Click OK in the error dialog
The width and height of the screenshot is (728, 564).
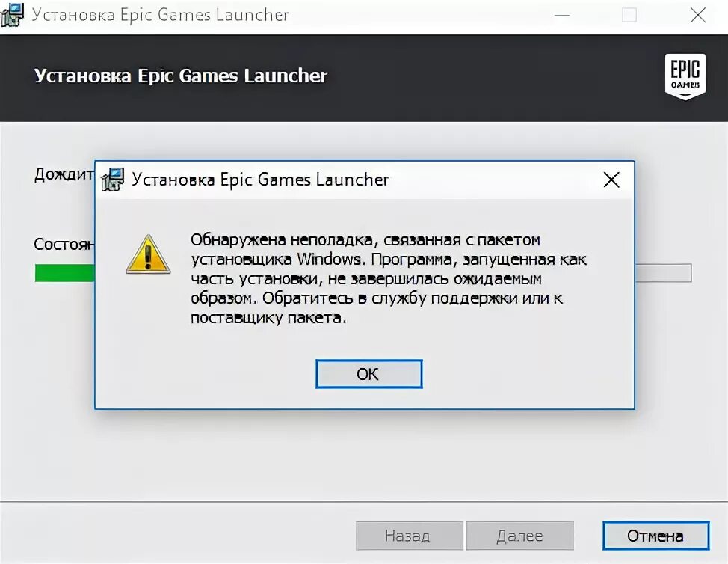point(369,373)
